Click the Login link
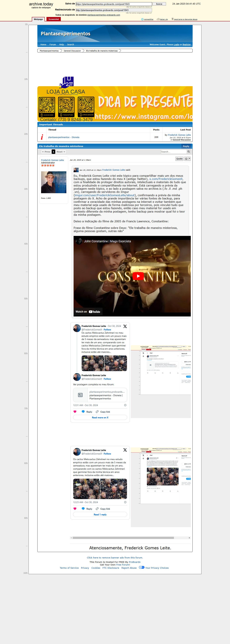This screenshot has width=230, height=644. pos(176,45)
